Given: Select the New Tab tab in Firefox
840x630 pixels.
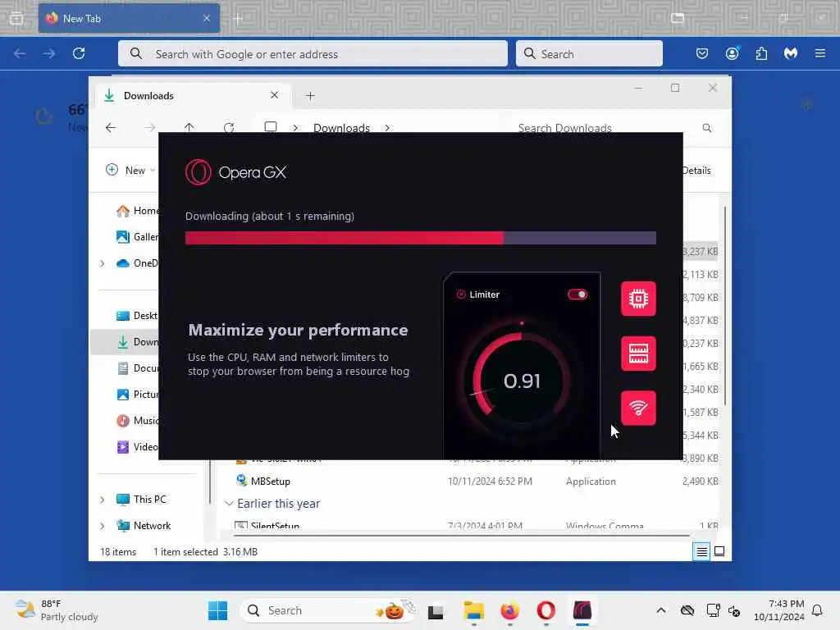Looking at the screenshot, I should (x=129, y=18).
